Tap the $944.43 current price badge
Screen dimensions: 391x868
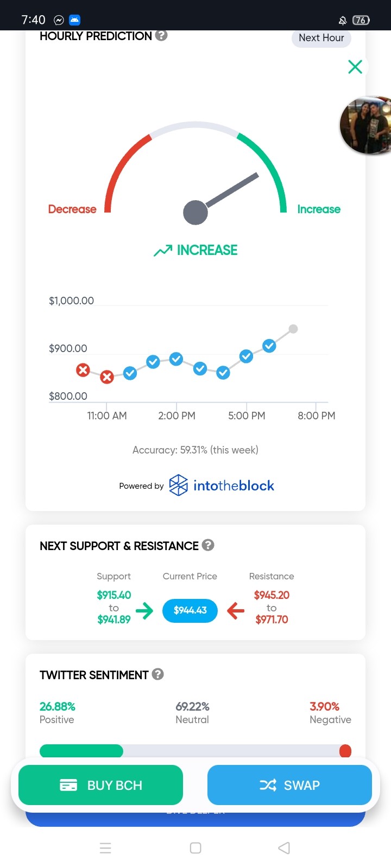190,610
